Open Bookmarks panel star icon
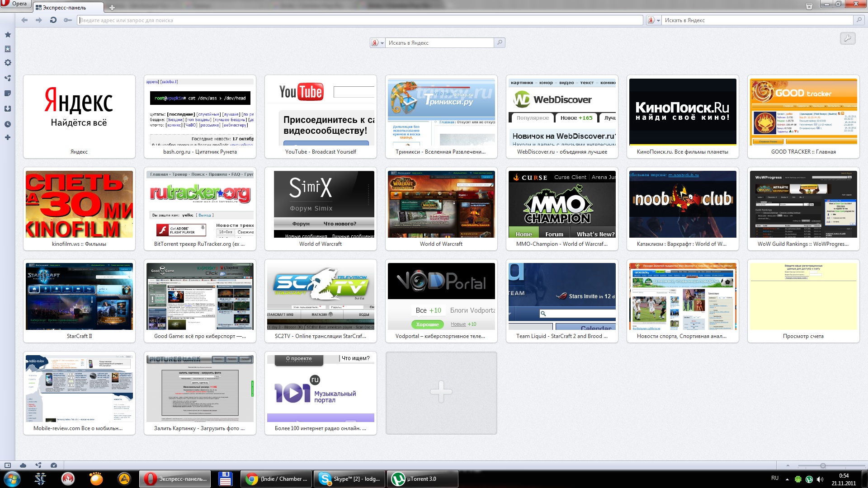Image resolution: width=868 pixels, height=488 pixels. [8, 34]
